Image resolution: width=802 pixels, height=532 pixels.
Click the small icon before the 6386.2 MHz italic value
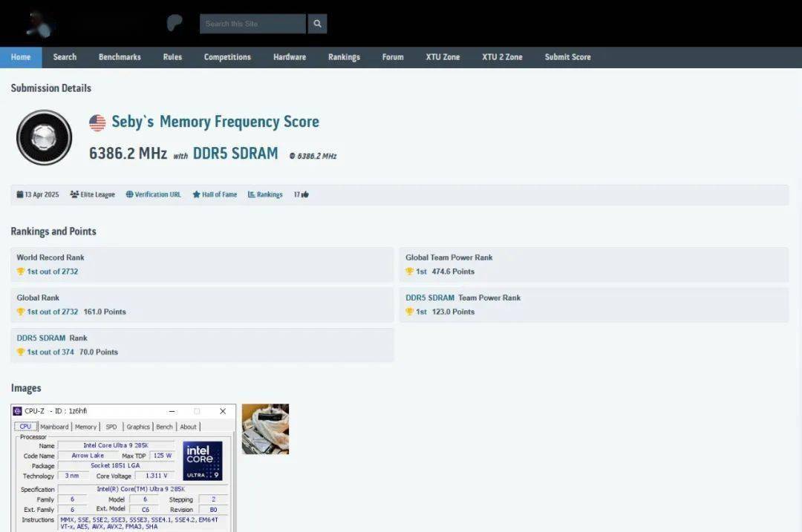293,157
